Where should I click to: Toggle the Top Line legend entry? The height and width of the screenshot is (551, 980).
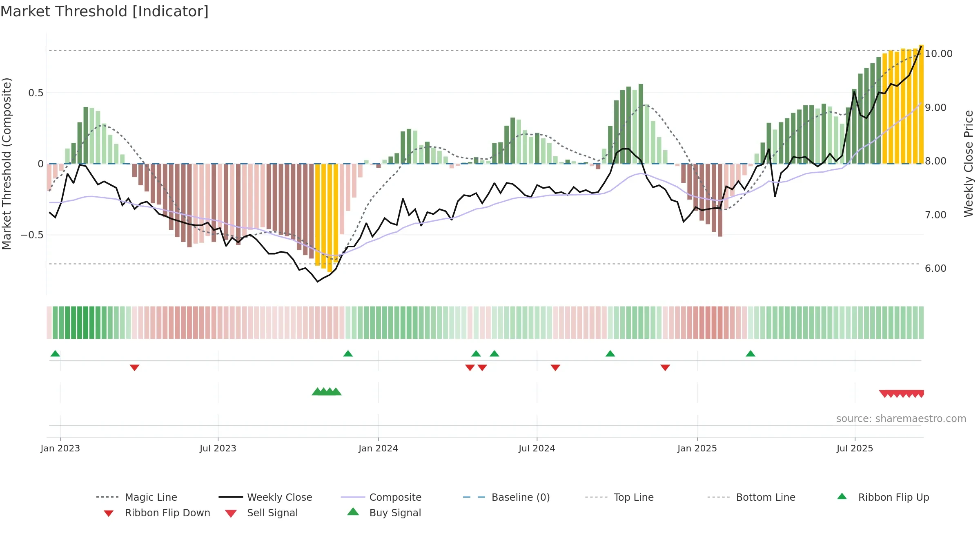click(x=619, y=497)
